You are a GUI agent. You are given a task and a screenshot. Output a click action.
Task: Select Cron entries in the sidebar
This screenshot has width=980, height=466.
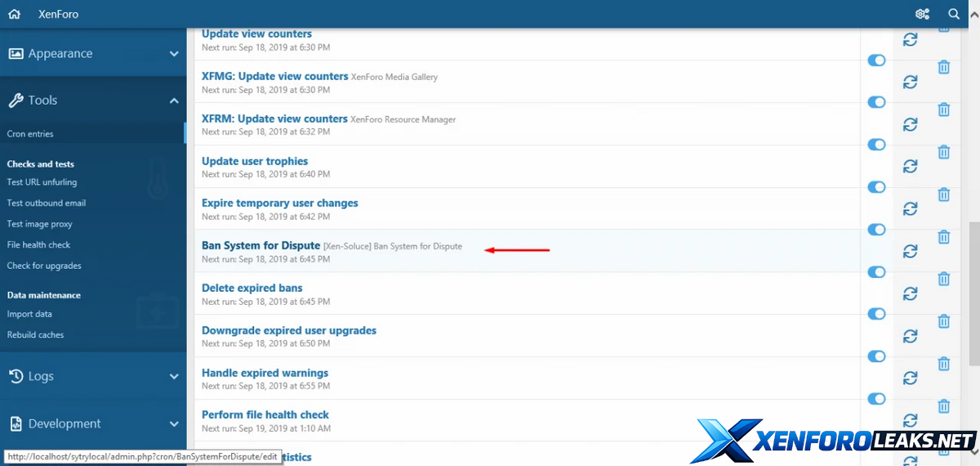pyautogui.click(x=30, y=134)
